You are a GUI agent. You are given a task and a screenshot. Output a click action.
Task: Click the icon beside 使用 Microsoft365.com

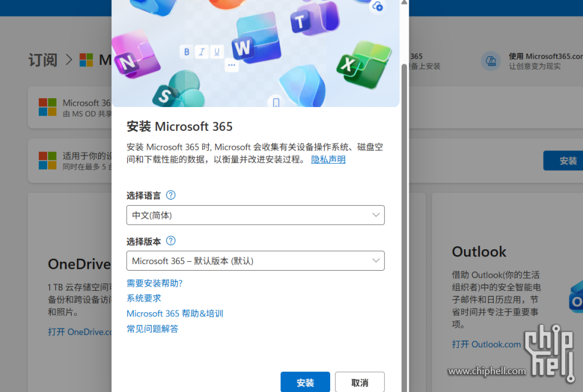click(x=491, y=61)
